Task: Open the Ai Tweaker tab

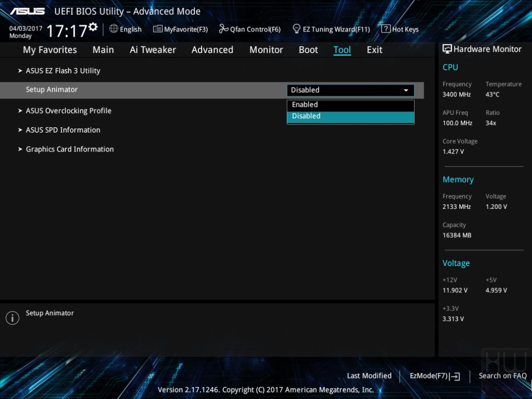Action: tap(153, 50)
